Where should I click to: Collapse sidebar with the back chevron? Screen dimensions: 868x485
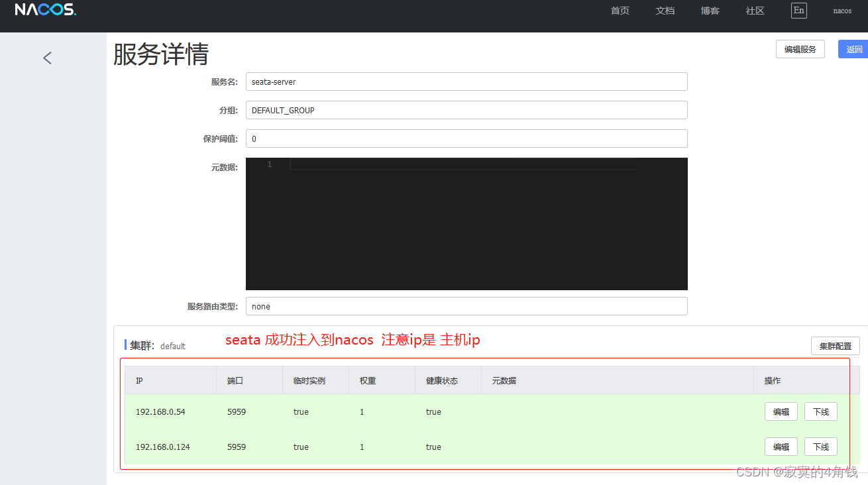47,58
